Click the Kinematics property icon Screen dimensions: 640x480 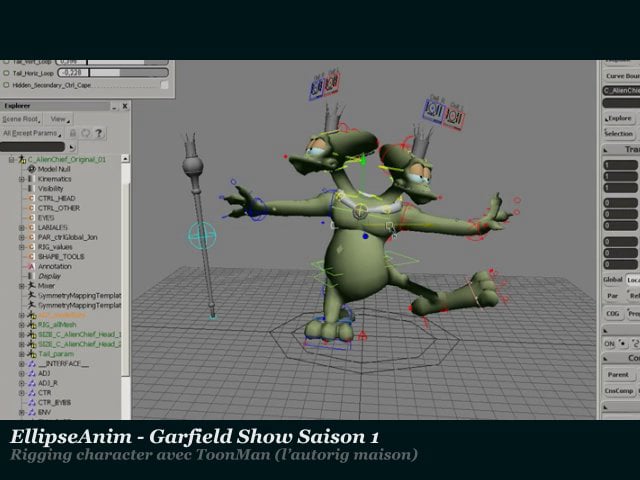tap(30, 179)
